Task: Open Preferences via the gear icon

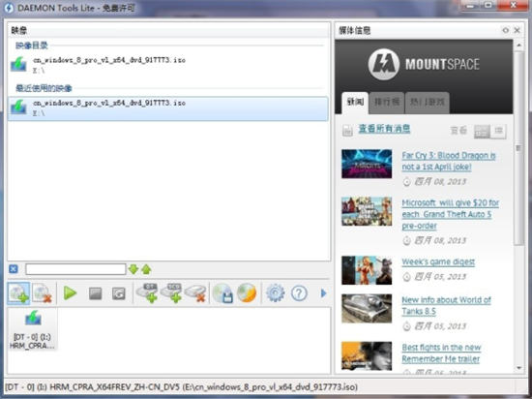Action: 275,293
